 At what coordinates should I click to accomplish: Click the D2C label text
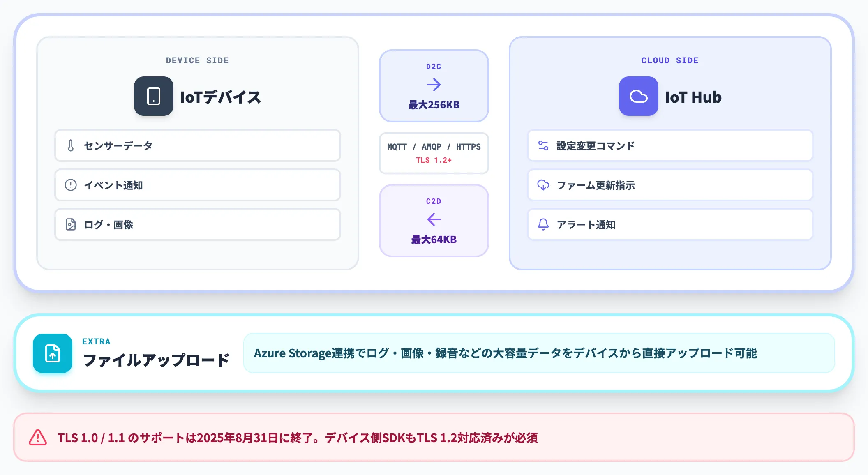[x=434, y=67]
